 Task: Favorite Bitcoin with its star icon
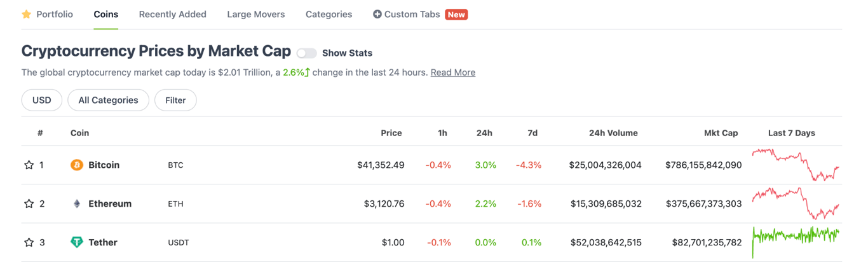point(29,165)
